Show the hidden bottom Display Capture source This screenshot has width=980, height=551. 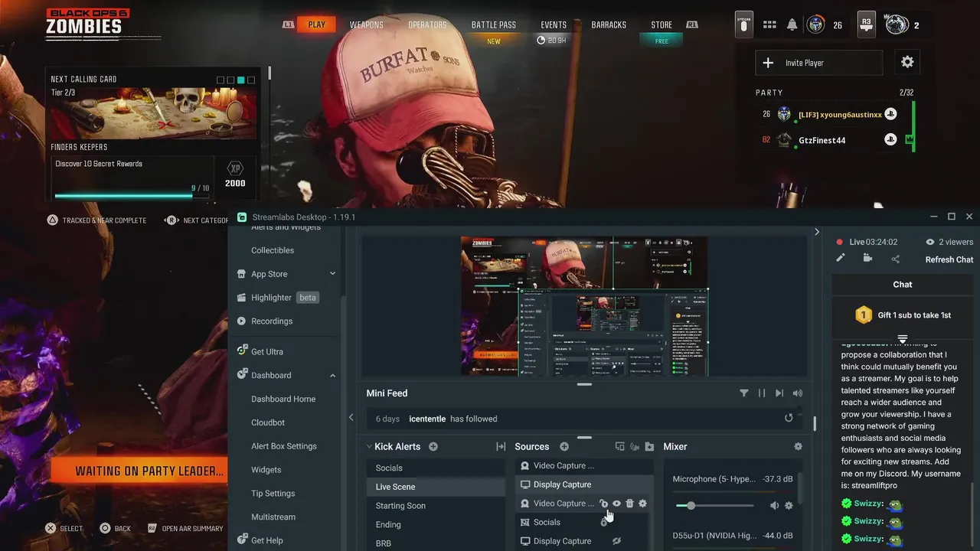pos(616,541)
